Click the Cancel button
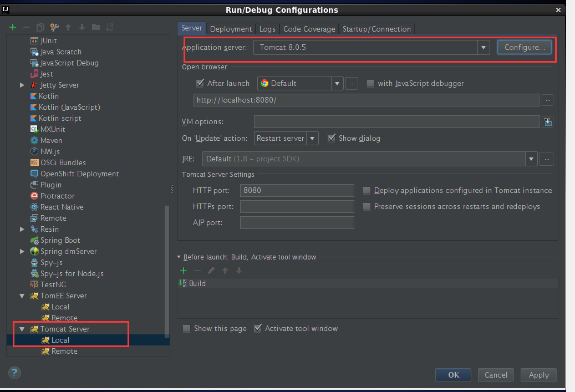Screen dimensions: 575x392 coord(496,375)
